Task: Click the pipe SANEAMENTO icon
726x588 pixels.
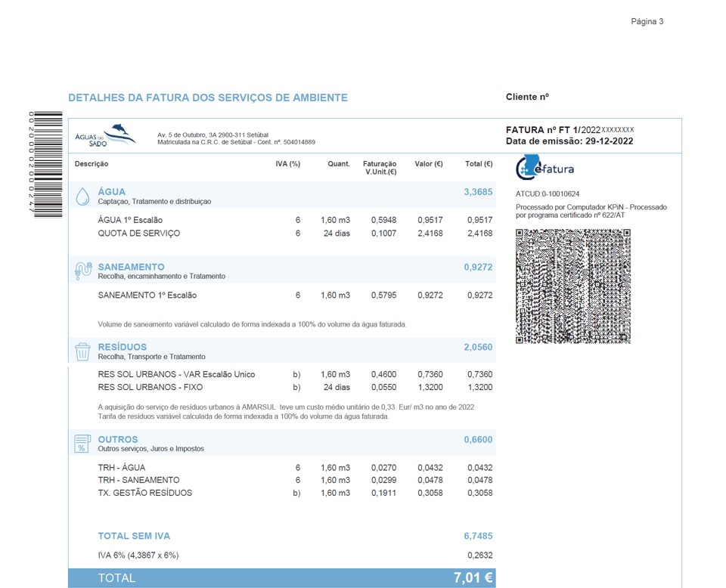Action: pos(83,271)
